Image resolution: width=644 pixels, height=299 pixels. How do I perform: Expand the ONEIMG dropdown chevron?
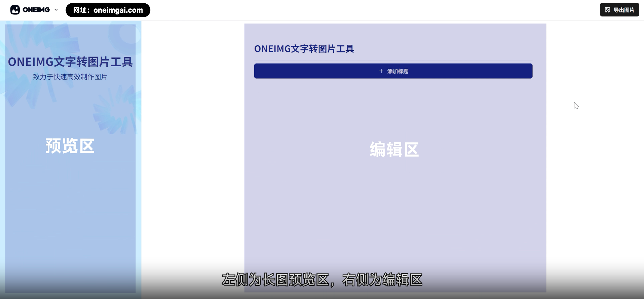(56, 10)
